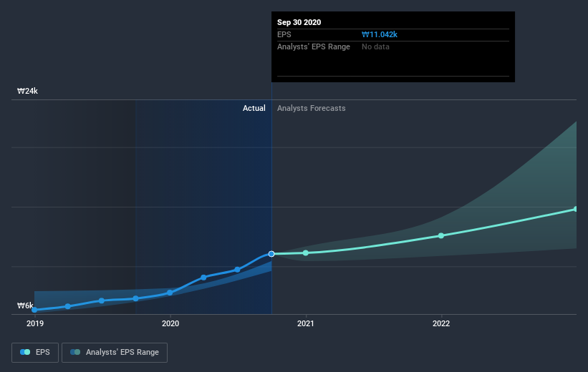The width and height of the screenshot is (588, 372).
Task: Click the Sep 30 2020 tooltip date
Action: point(299,22)
